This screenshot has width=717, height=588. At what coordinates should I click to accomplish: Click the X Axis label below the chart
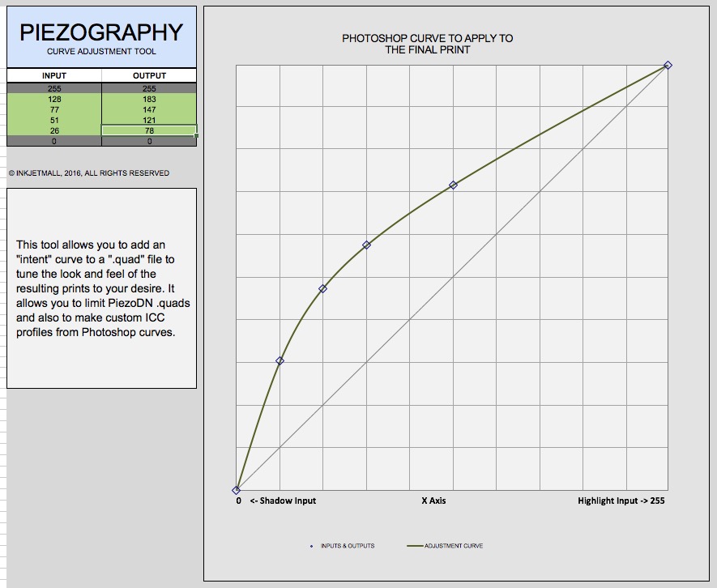[433, 501]
